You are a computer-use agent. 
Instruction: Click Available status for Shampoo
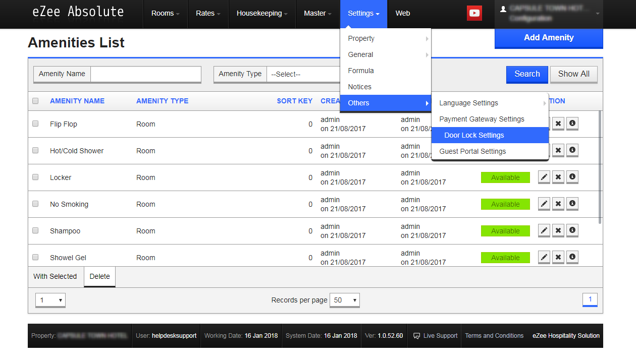click(505, 231)
